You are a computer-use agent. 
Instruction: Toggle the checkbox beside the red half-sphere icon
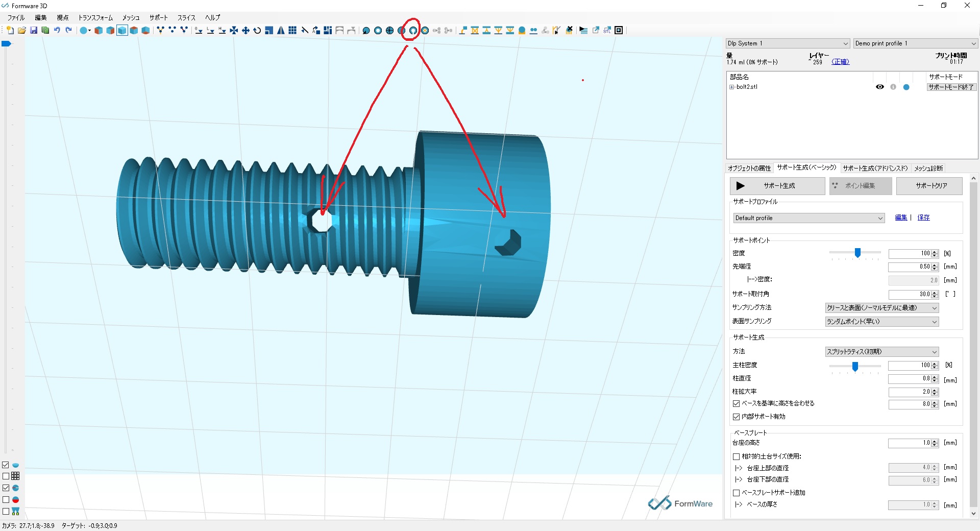coord(6,500)
